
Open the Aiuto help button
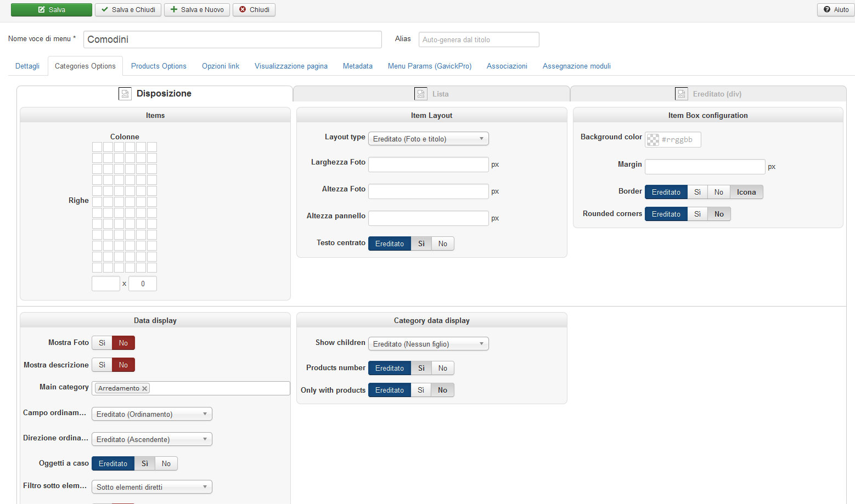(836, 10)
